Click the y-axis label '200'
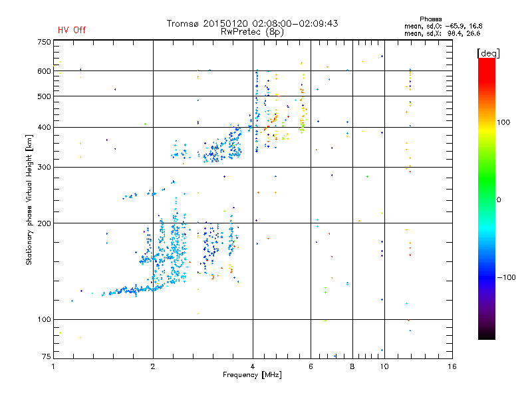This screenshot has height=399, width=532. pos(44,223)
